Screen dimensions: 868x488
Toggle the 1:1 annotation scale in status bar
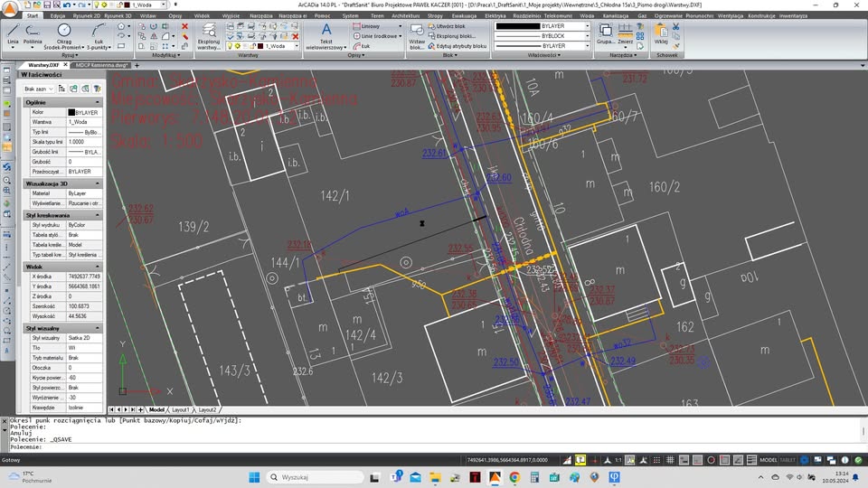tap(618, 460)
